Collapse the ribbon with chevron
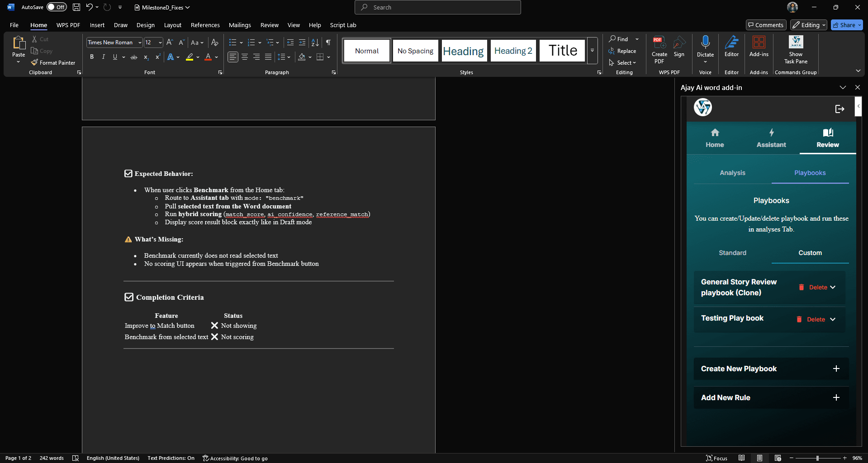Screen dimensions: 868x463 click(x=858, y=71)
